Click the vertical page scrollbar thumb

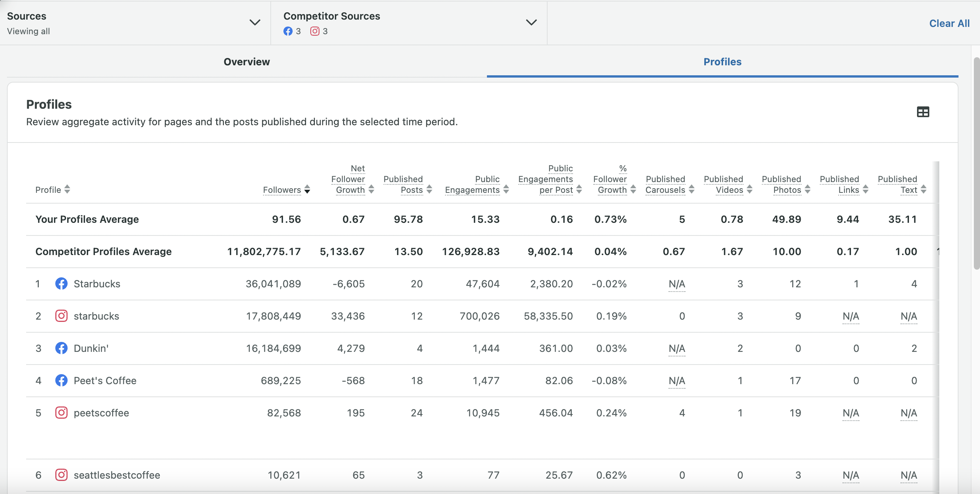[977, 163]
